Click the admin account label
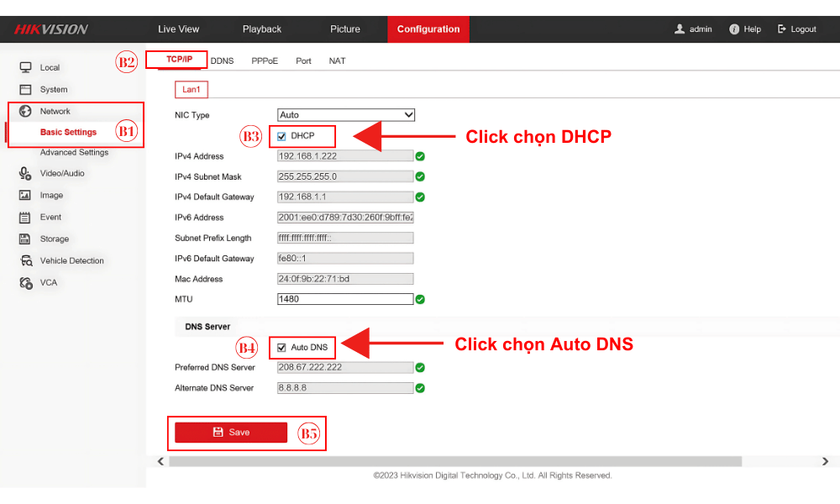840x504 pixels. 701,29
